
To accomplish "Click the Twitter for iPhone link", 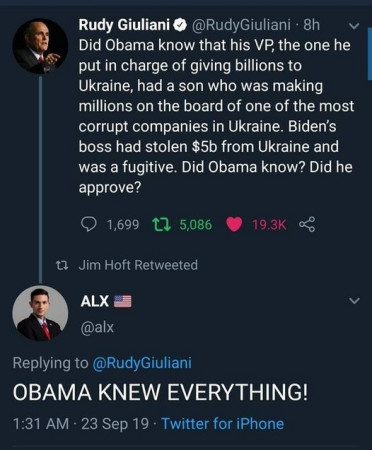I will coord(223,424).
